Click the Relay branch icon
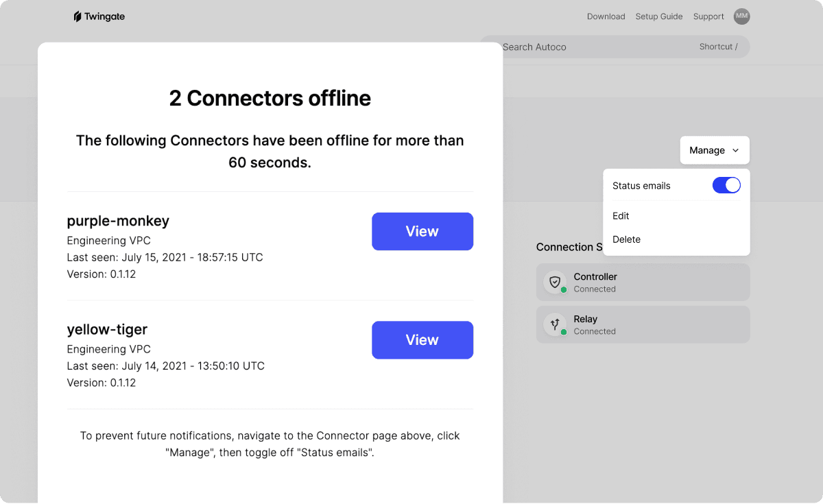The height and width of the screenshot is (504, 823). click(x=555, y=324)
